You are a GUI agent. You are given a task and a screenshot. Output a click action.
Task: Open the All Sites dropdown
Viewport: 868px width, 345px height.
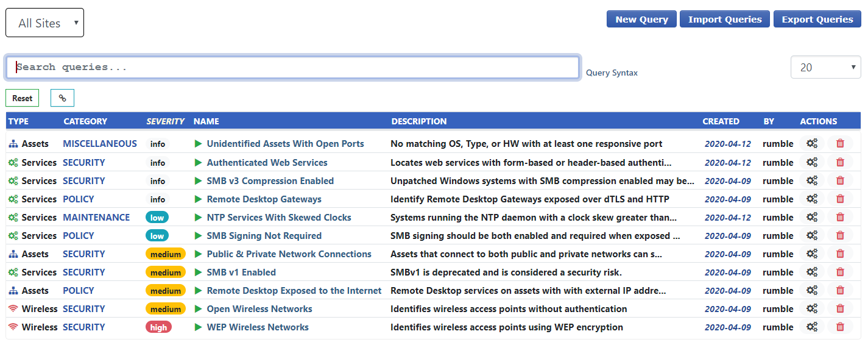pos(44,23)
